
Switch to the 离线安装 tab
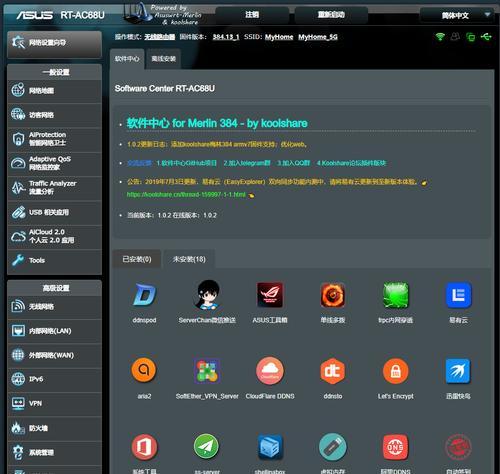tap(163, 59)
